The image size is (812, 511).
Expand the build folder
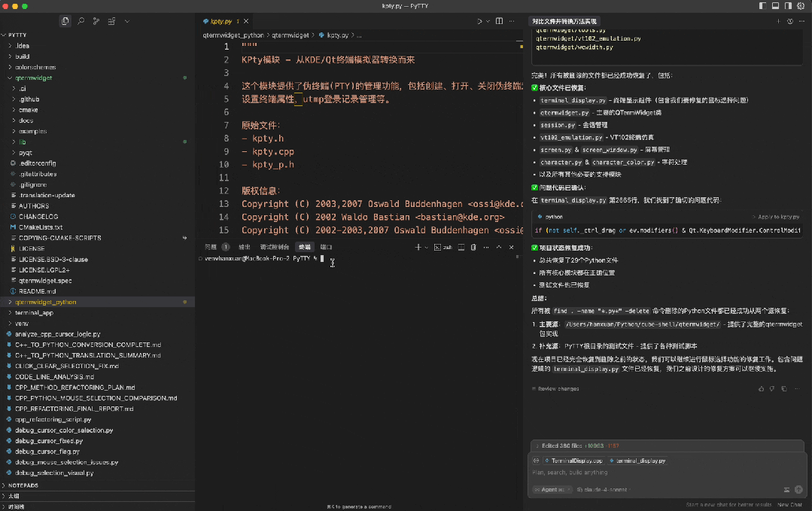click(97, 56)
